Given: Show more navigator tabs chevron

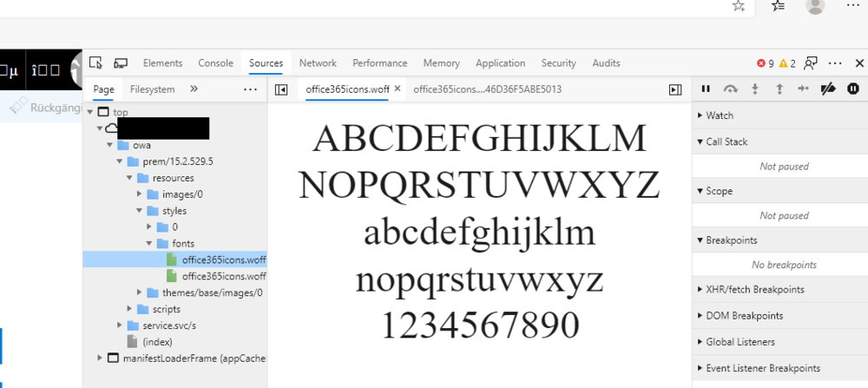Looking at the screenshot, I should coord(194,89).
